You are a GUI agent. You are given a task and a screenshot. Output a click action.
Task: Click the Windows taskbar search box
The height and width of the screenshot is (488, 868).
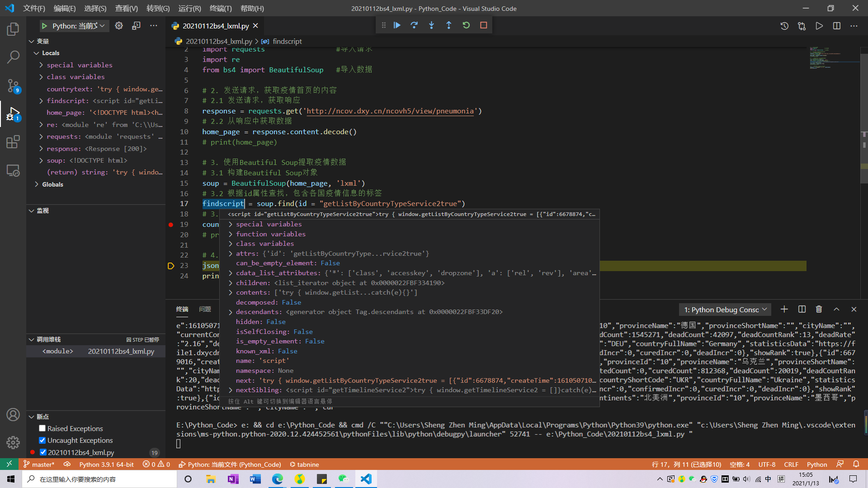click(99, 479)
